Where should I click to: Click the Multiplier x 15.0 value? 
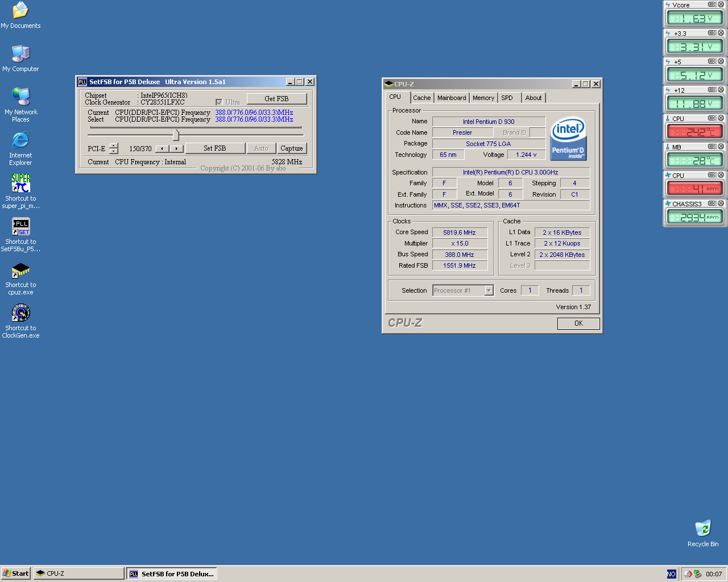coord(460,243)
